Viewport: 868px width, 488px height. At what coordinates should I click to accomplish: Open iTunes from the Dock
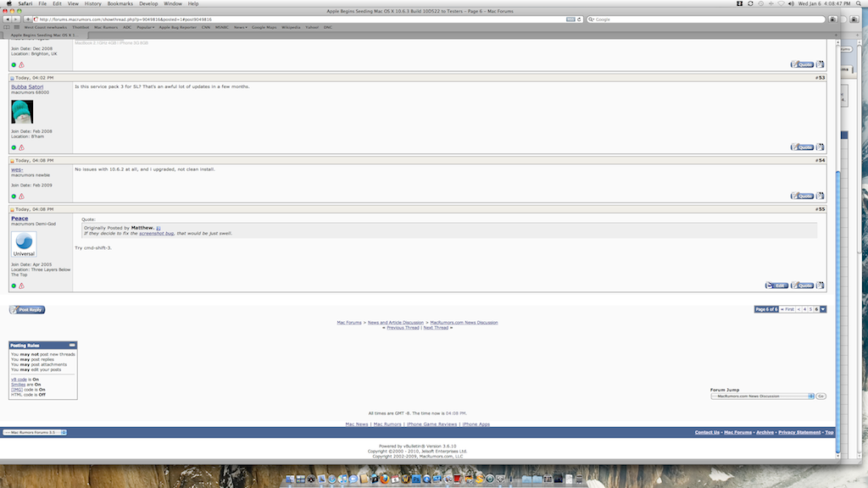(x=342, y=480)
